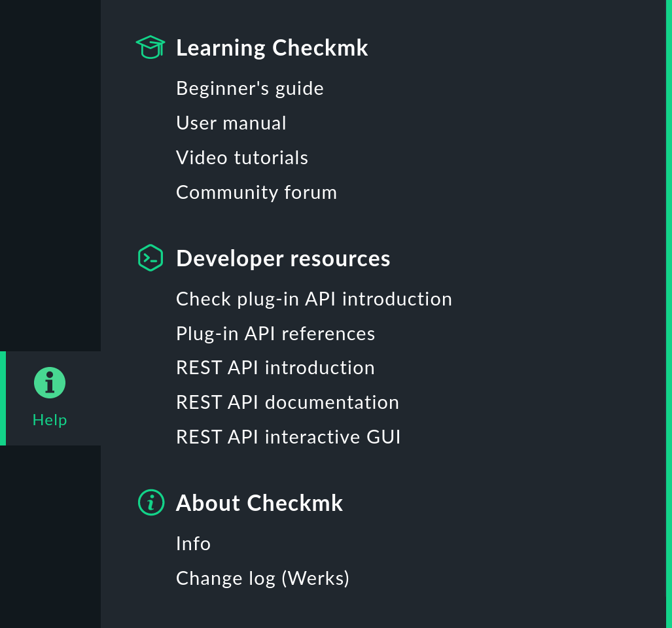The height and width of the screenshot is (628, 672).
Task: Click the Help info icon in the sidebar
Action: tap(50, 383)
